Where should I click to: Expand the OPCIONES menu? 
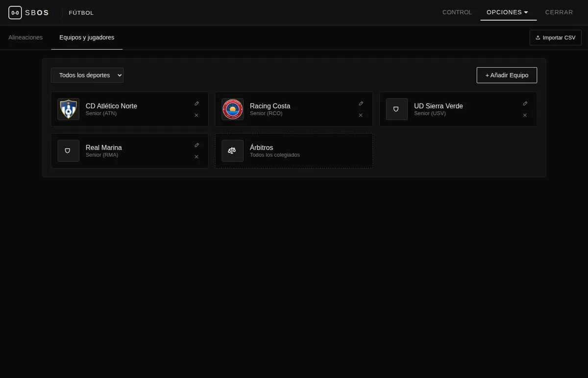tap(508, 12)
